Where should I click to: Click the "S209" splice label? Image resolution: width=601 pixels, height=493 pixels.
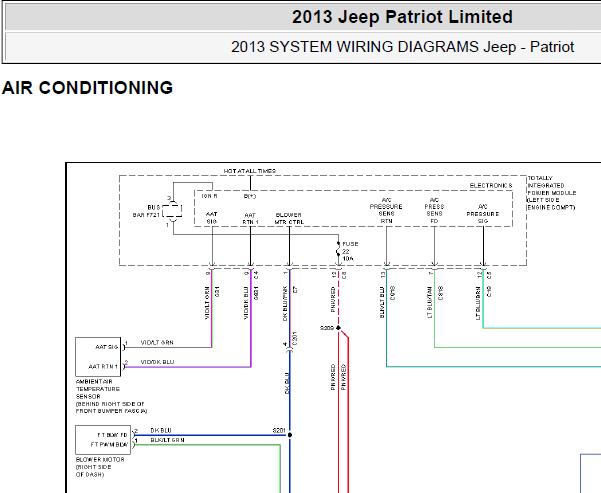coord(327,328)
